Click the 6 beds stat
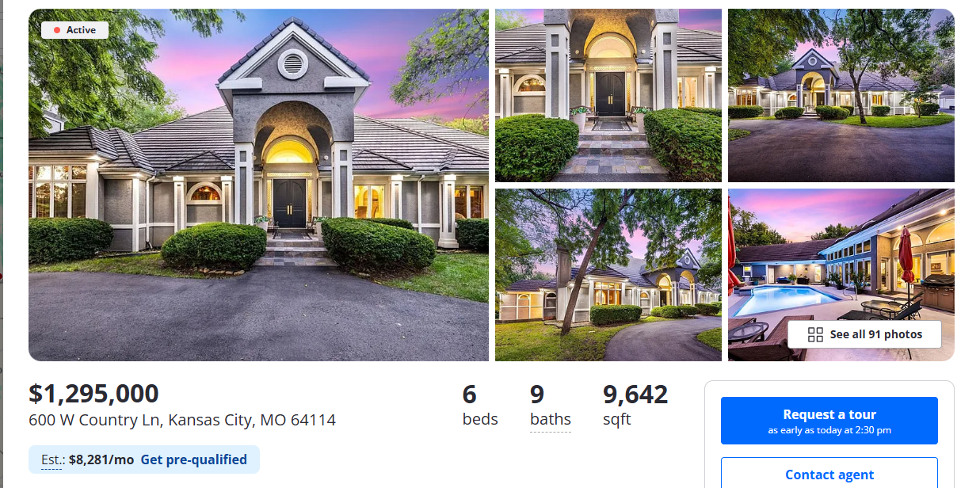The height and width of the screenshot is (488, 980). (x=480, y=405)
